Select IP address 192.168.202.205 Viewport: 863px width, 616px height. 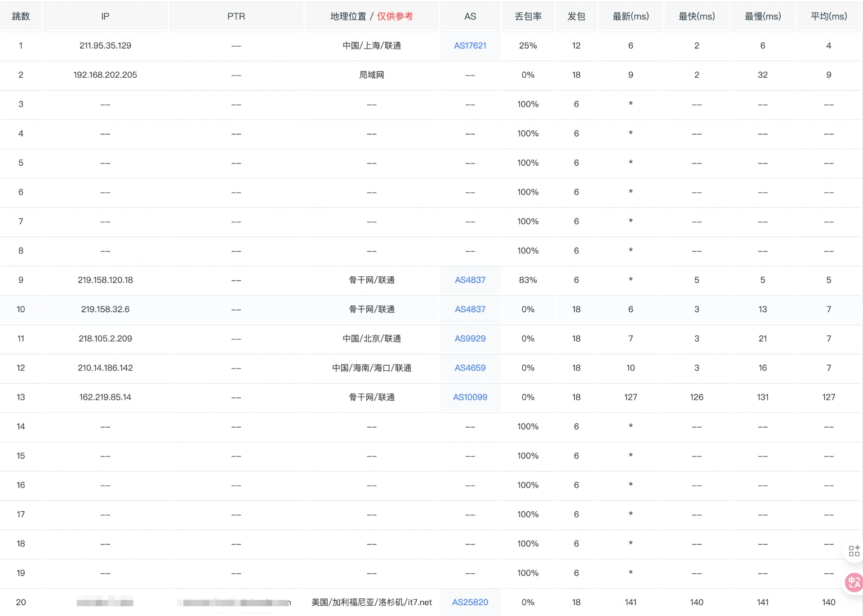click(105, 75)
